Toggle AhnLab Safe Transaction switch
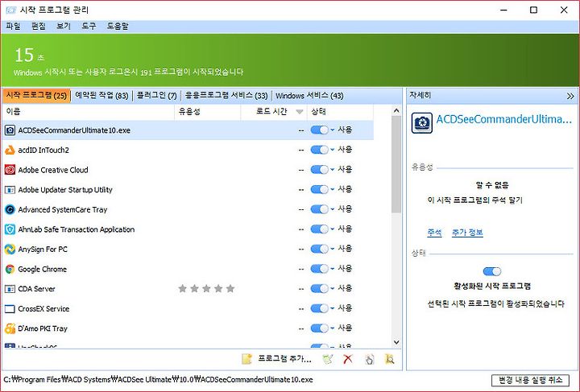This screenshot has width=580, height=392. click(x=320, y=229)
